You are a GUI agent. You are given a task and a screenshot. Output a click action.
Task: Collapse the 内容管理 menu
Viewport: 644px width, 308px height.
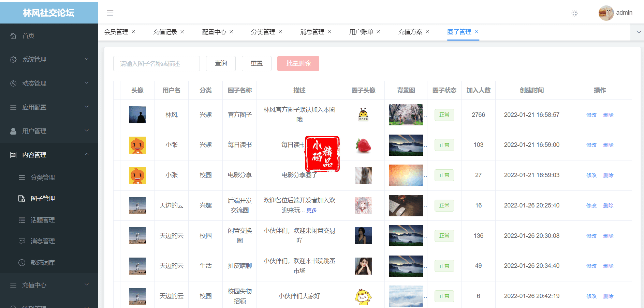pos(87,154)
